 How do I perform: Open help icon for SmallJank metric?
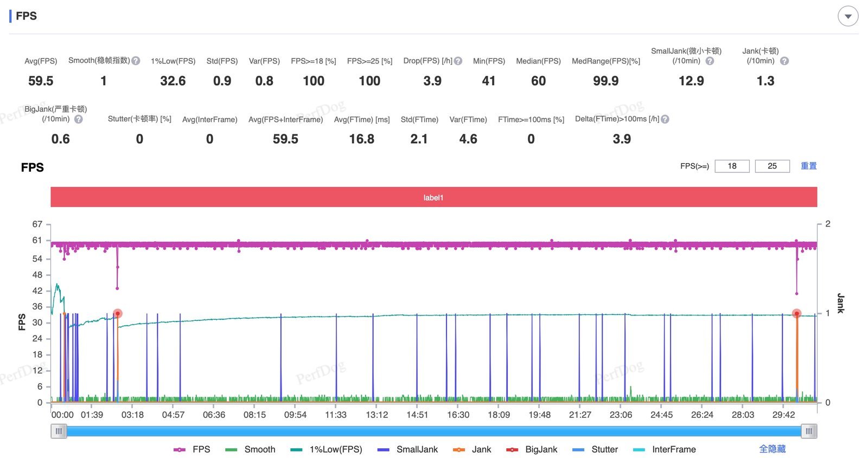710,61
